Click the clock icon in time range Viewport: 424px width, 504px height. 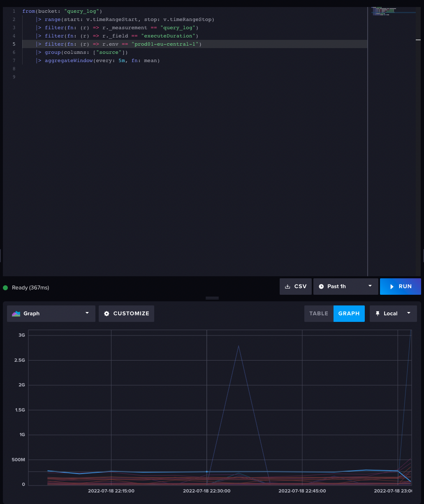(321, 287)
